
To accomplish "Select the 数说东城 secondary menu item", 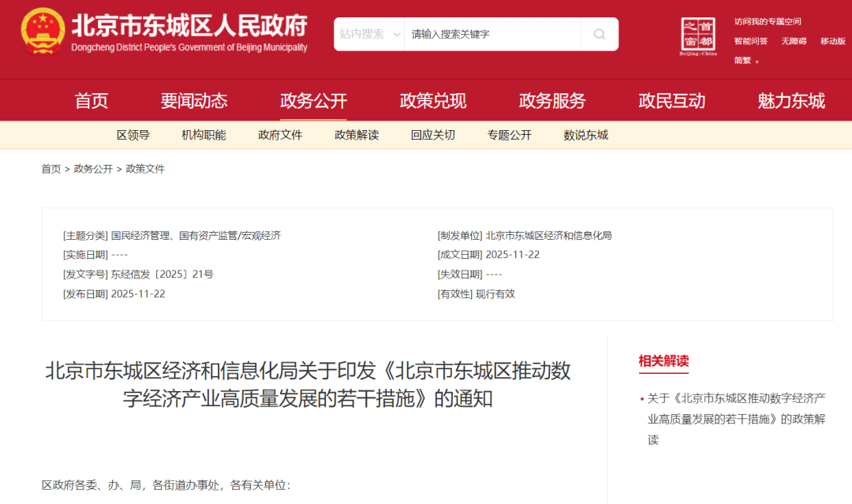I will pos(584,134).
